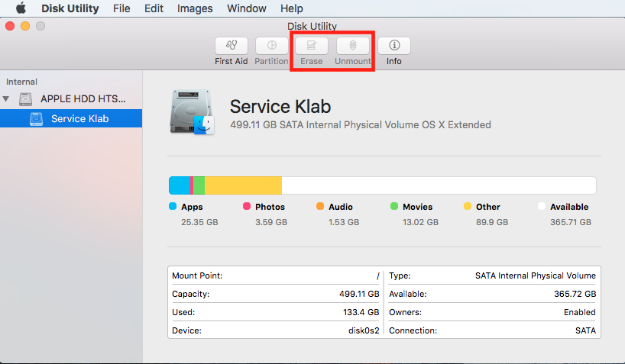Image resolution: width=625 pixels, height=364 pixels.
Task: Open the File menu
Action: point(121,8)
